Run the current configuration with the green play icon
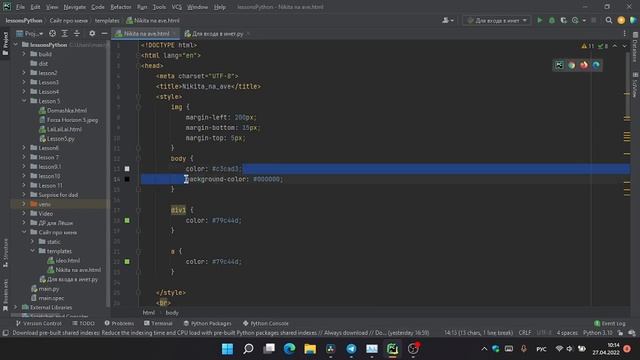 tap(540, 20)
